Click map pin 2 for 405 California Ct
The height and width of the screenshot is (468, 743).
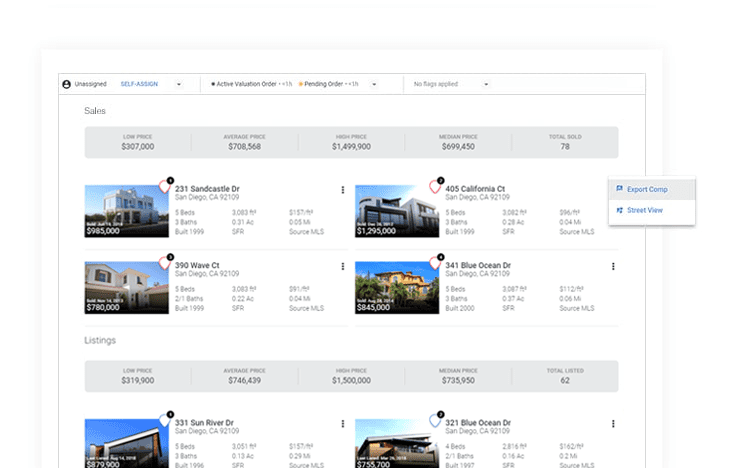(435, 186)
